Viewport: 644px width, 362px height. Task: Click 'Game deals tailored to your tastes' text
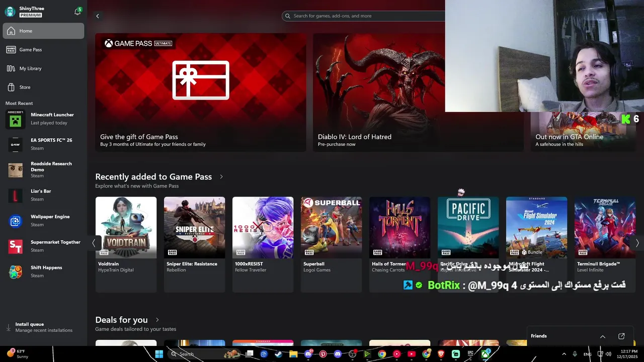[136, 329]
